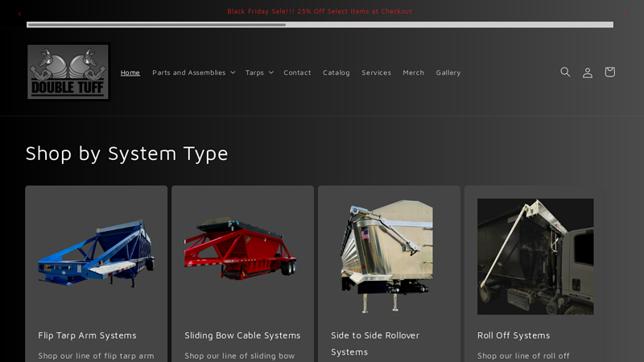Open the Services page

(x=376, y=72)
